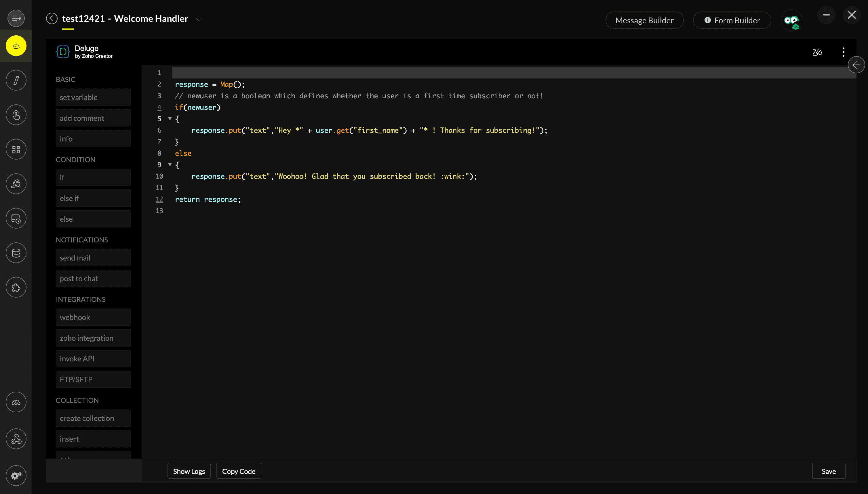Insert the collection insert snippet
The width and height of the screenshot is (868, 494).
[x=94, y=439]
